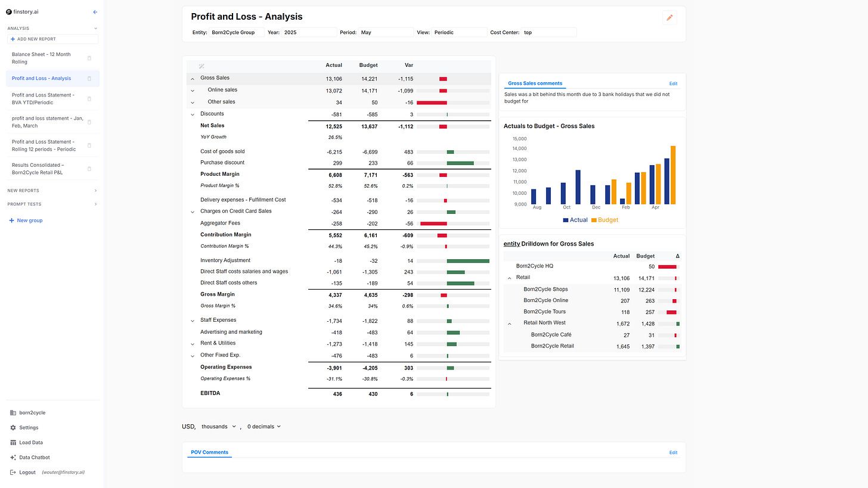Open the 0 decimals dropdown
This screenshot has width=868, height=488.
(264, 427)
